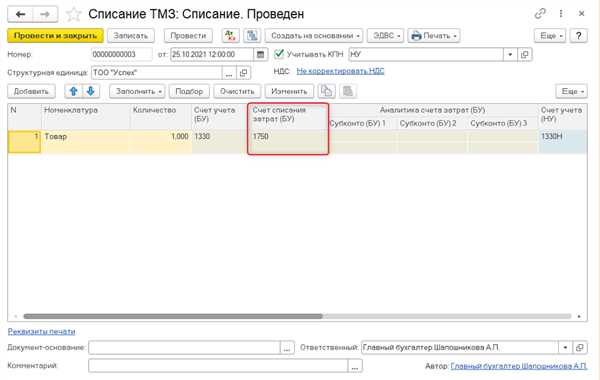Open НУ field value in new window
Viewport: 600px width, 380px height.
[x=525, y=54]
